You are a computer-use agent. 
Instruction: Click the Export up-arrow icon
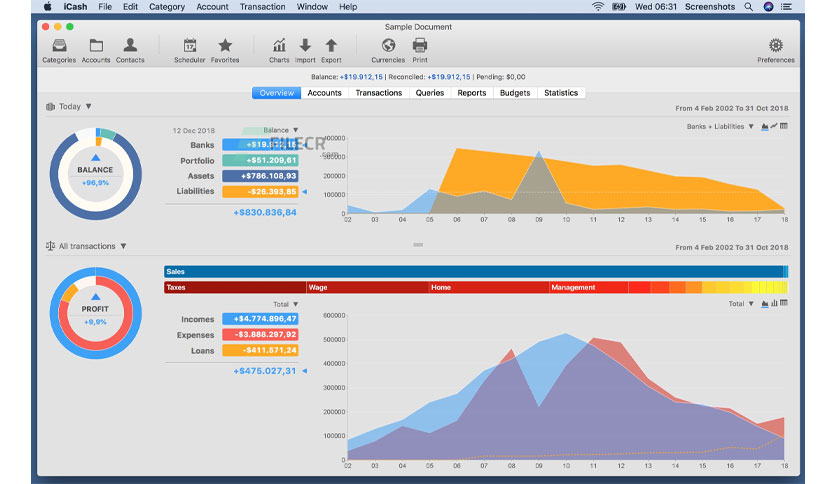tap(331, 46)
